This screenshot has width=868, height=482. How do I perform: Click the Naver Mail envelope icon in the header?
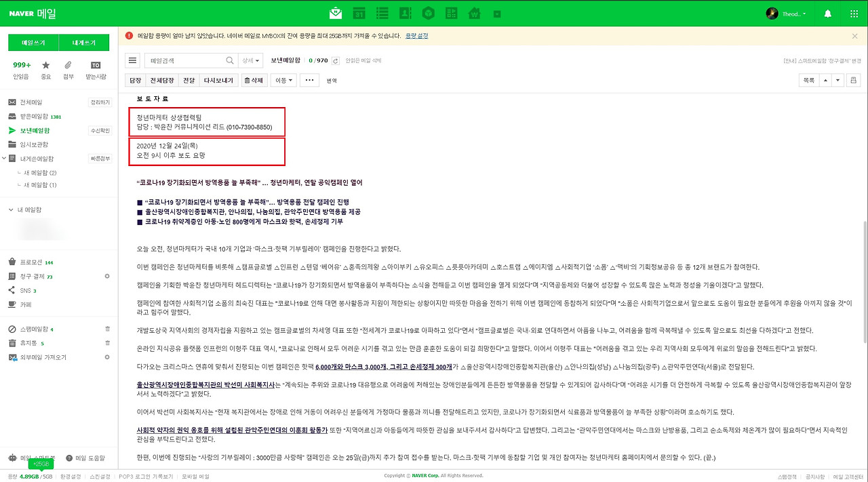335,13
